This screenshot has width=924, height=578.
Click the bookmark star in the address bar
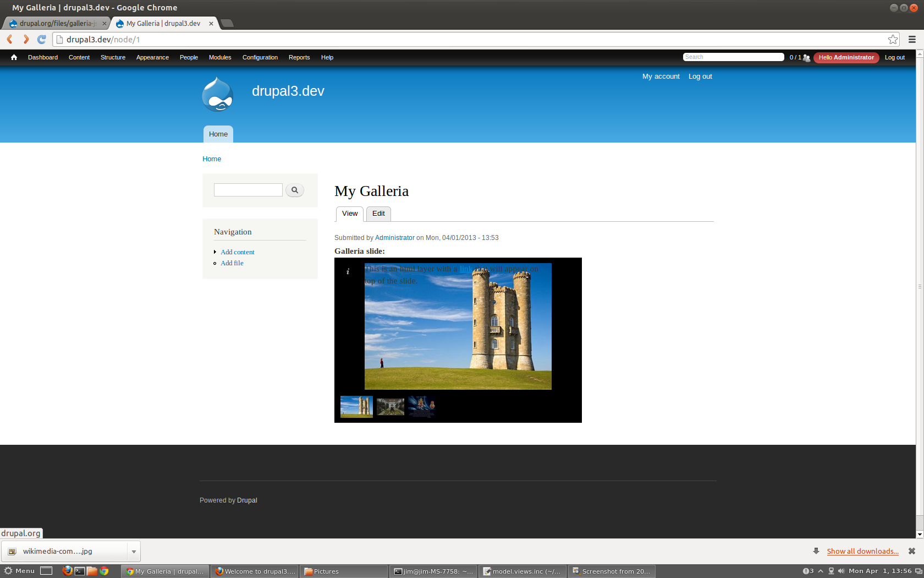tap(892, 39)
